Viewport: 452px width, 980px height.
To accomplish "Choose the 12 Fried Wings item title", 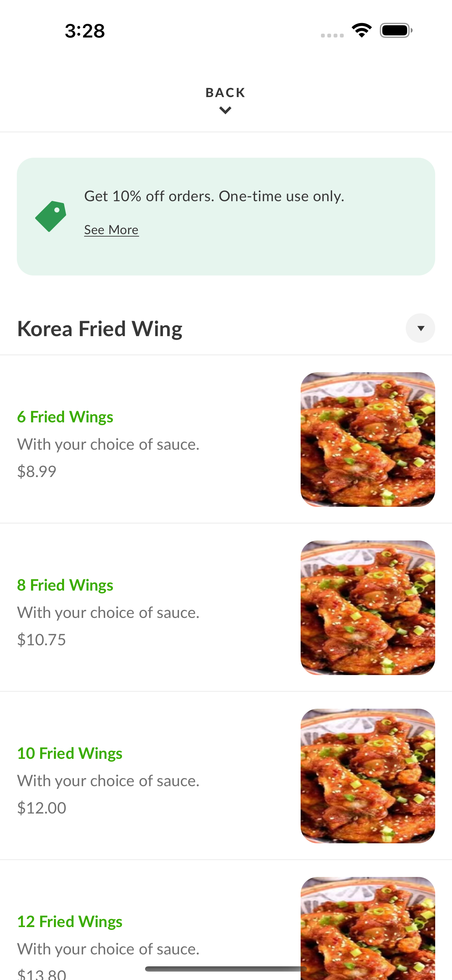I will (x=70, y=921).
